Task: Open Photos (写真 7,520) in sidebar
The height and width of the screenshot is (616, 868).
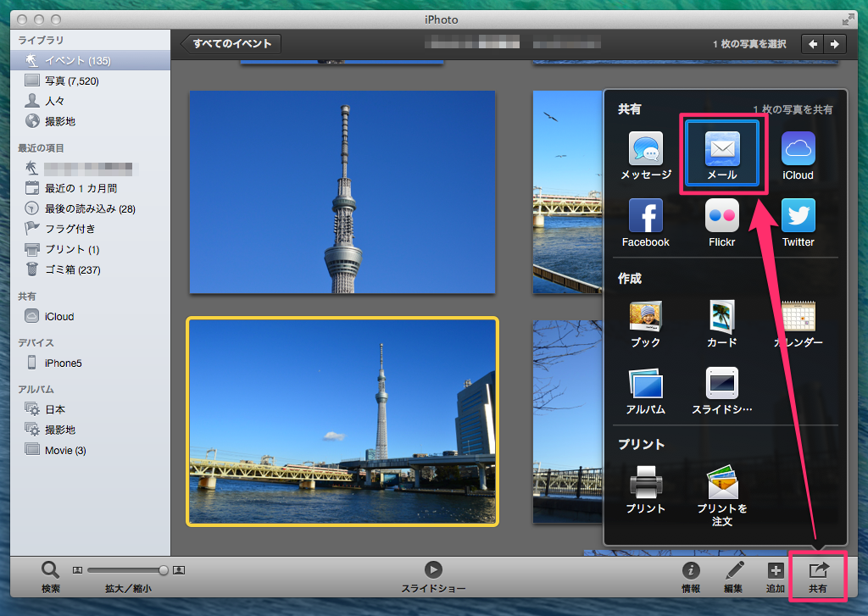Action: (90, 80)
